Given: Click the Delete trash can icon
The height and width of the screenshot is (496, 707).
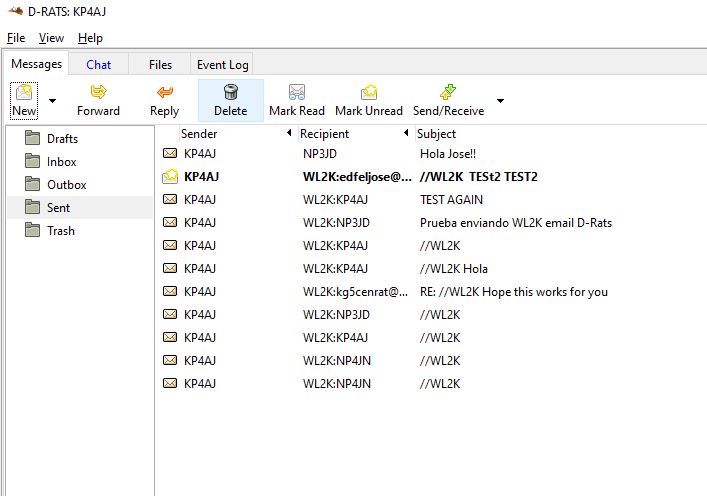Looking at the screenshot, I should [230, 92].
